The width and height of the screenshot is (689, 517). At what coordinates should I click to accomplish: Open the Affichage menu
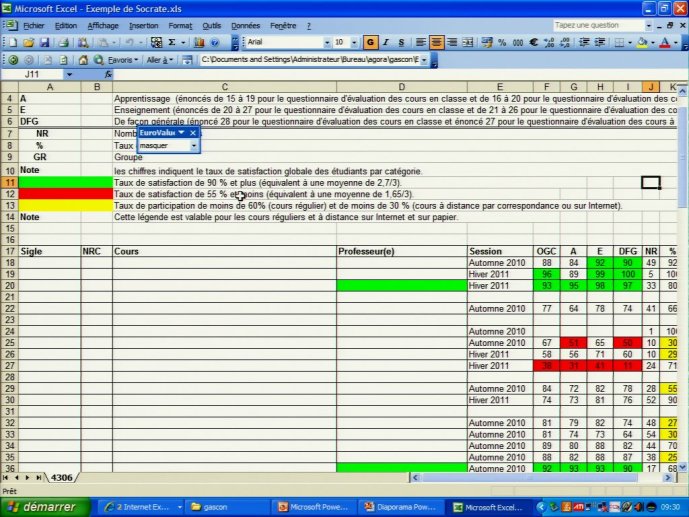tap(103, 26)
